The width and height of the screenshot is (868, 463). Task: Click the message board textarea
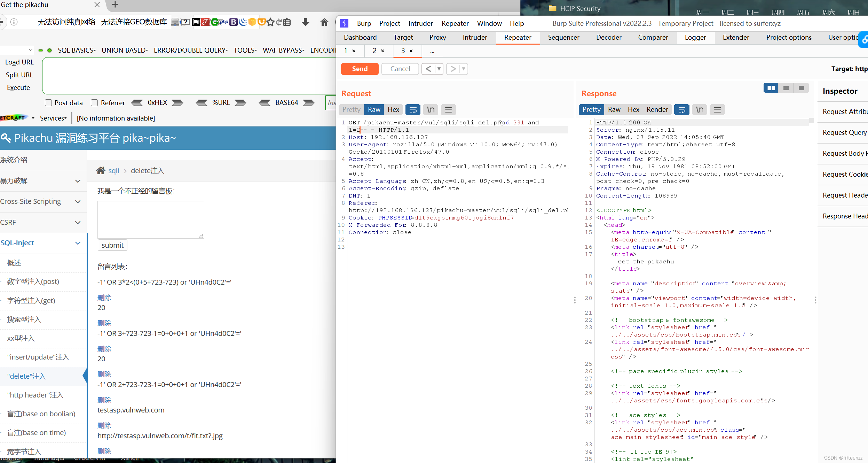click(151, 219)
